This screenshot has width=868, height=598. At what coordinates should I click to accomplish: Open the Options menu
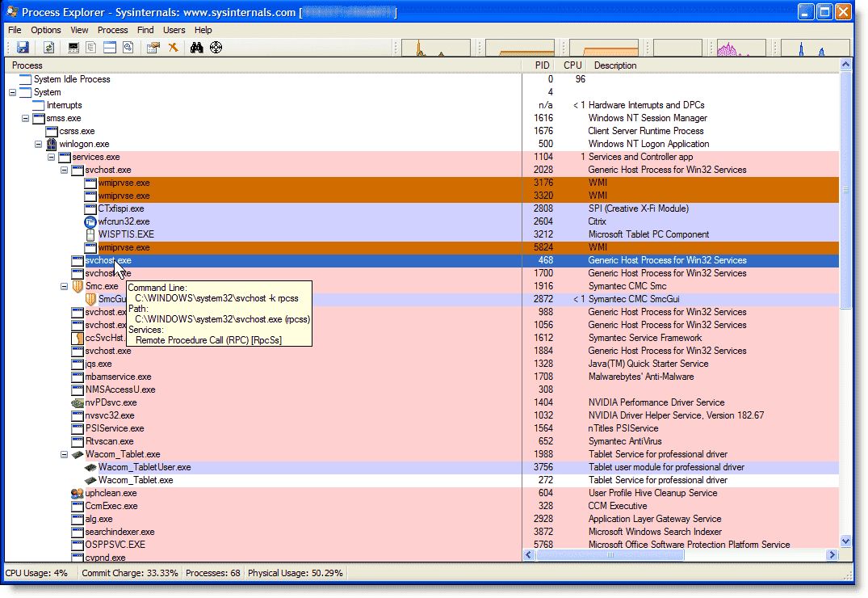coord(46,30)
